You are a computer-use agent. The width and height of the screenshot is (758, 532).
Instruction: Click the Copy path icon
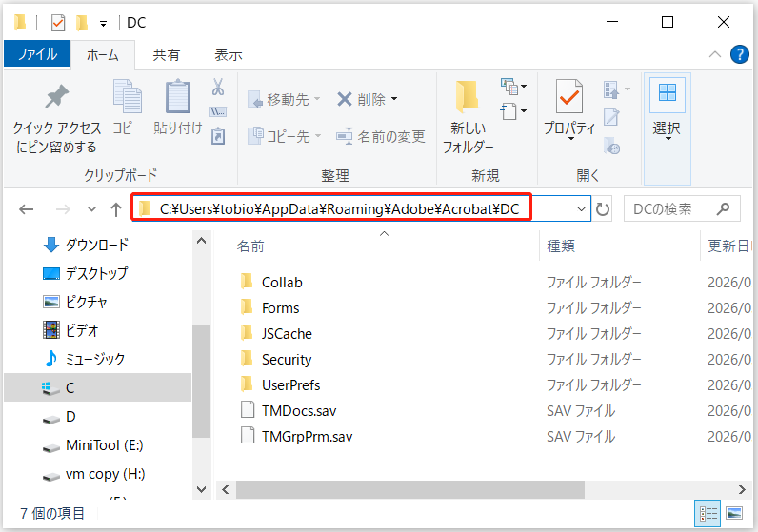coord(218,112)
